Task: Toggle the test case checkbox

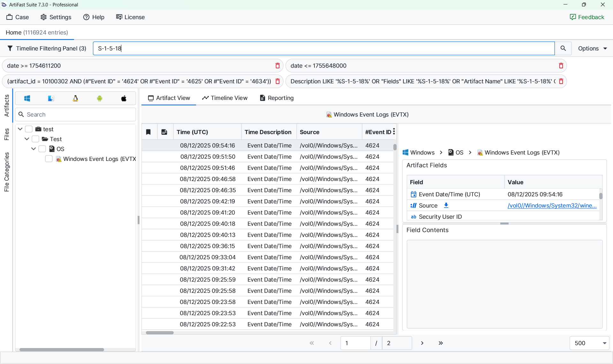Action: pos(29,129)
